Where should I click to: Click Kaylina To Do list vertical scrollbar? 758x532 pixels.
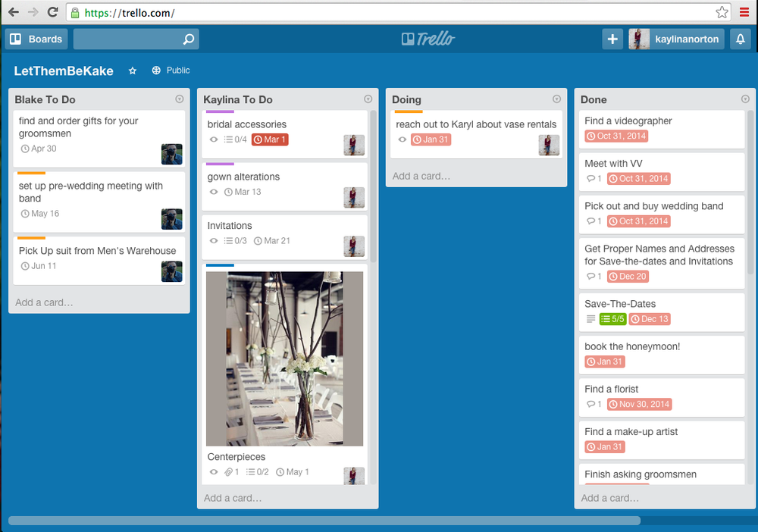pyautogui.click(x=373, y=186)
